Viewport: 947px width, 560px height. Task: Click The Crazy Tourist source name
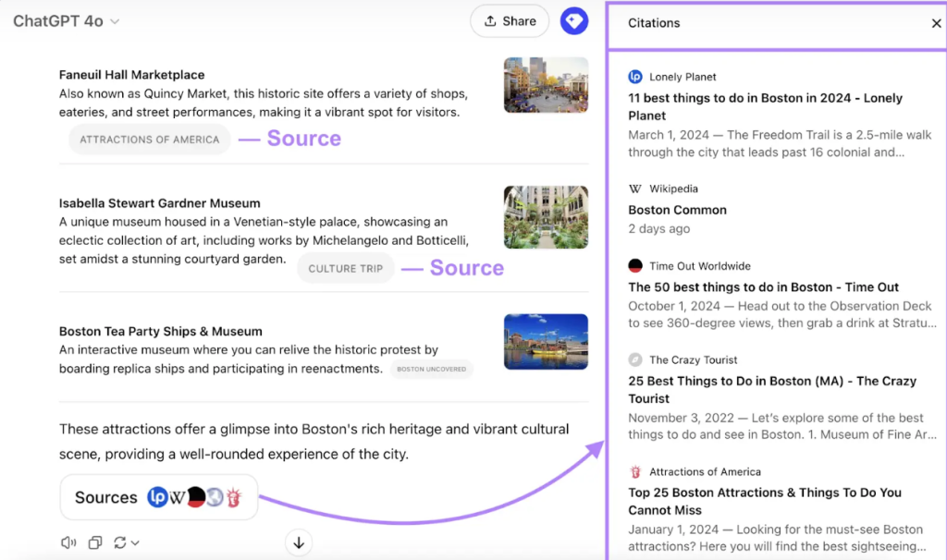coord(694,359)
